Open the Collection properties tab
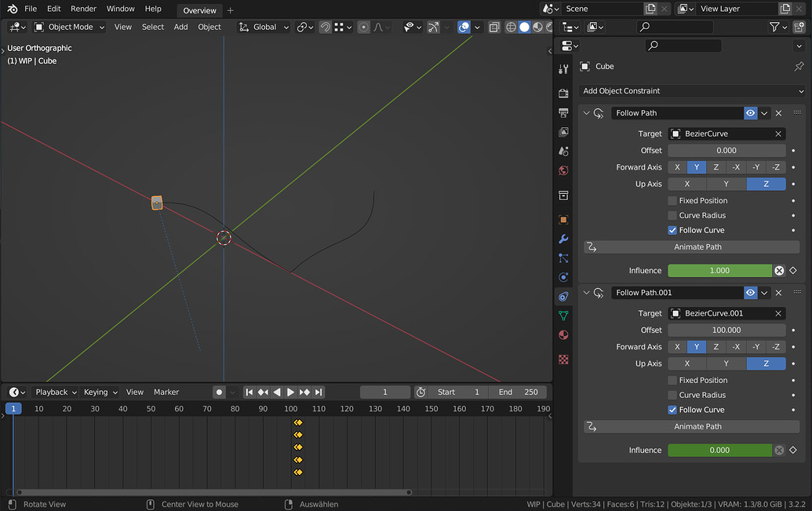Image resolution: width=812 pixels, height=511 pixels. coord(563,195)
